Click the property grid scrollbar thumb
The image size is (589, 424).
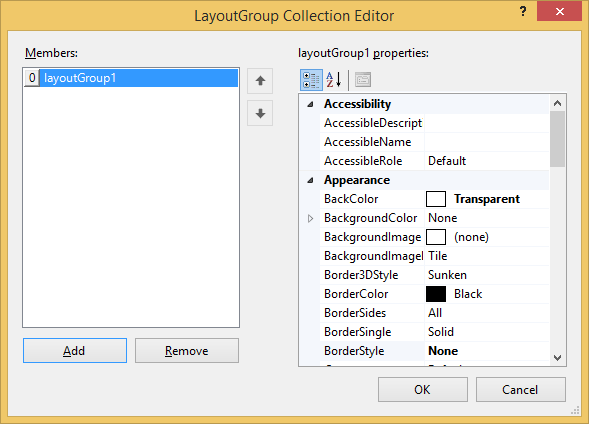pos(557,139)
